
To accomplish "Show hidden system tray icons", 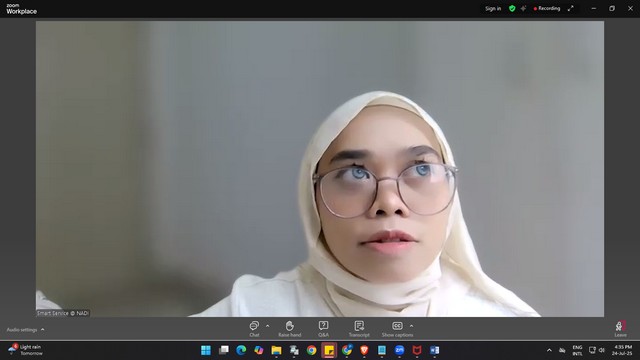I will 549,350.
